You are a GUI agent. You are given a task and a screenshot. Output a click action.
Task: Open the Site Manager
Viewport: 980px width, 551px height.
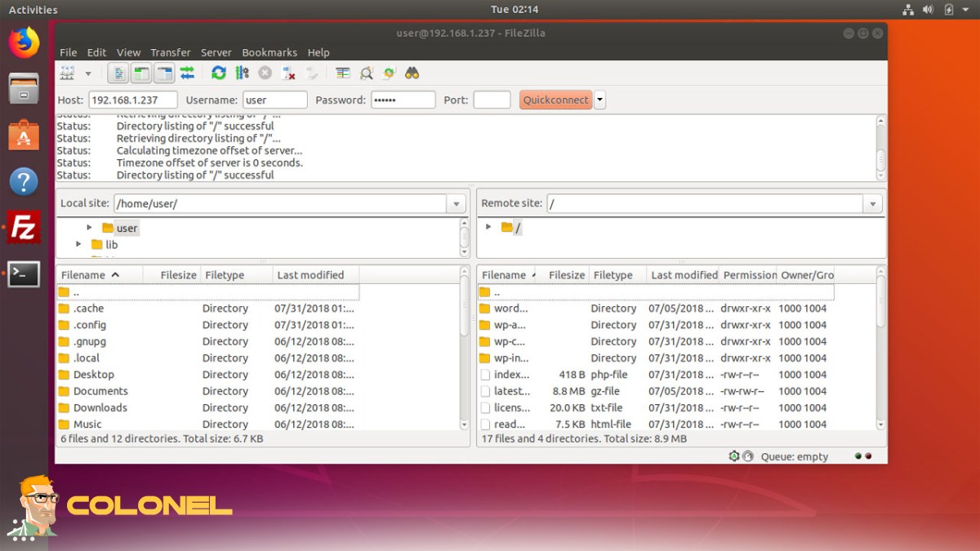coord(68,73)
